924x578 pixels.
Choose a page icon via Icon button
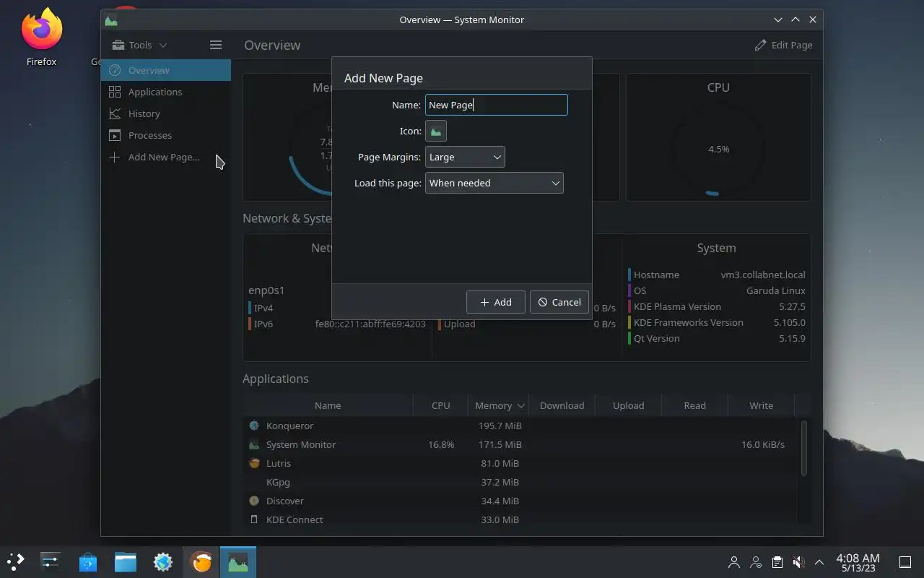click(x=436, y=131)
